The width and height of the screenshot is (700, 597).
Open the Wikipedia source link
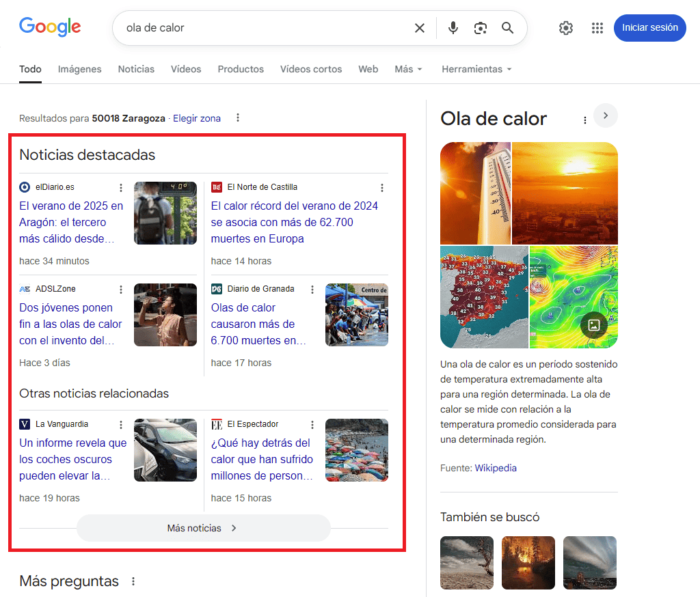[x=496, y=468]
